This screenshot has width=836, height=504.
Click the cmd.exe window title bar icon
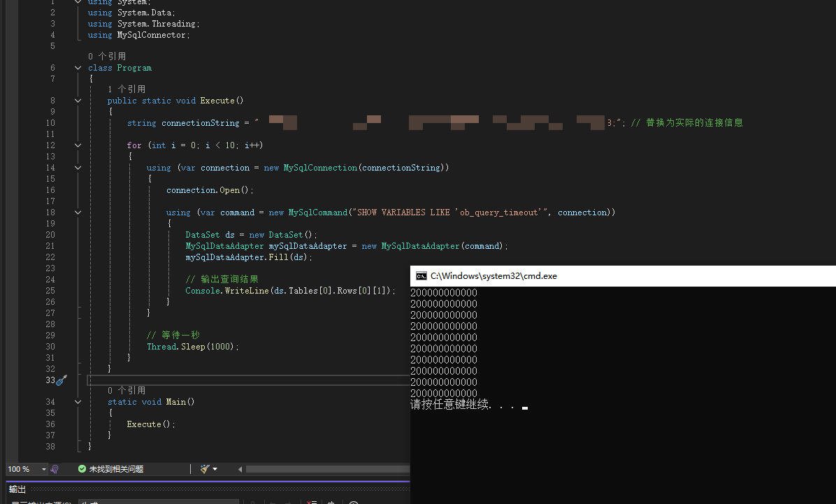pos(421,275)
